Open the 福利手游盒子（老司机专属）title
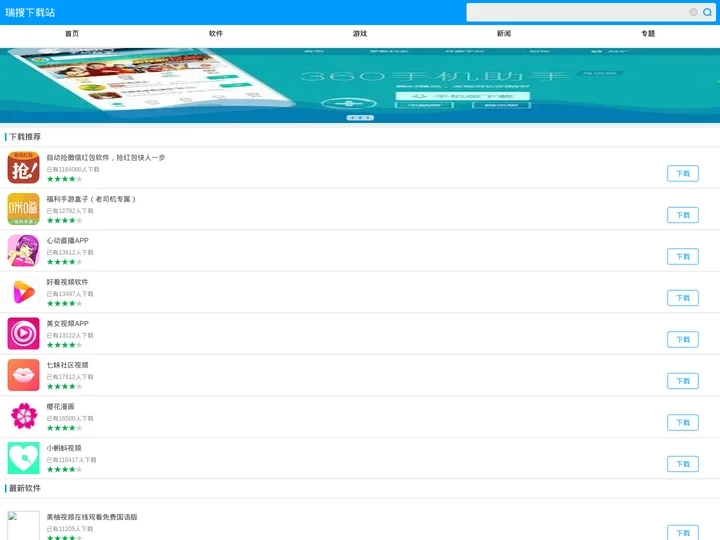720x540 pixels. [x=91, y=199]
